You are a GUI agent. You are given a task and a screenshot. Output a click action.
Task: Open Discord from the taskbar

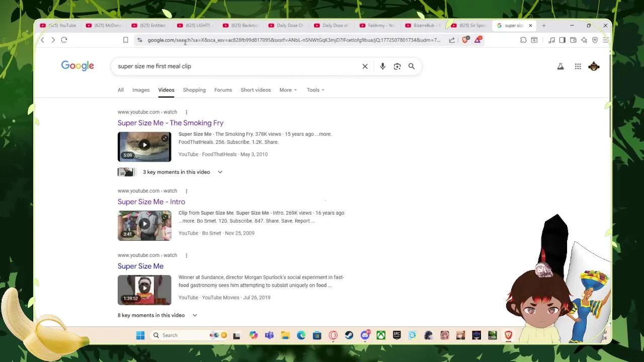click(x=365, y=335)
